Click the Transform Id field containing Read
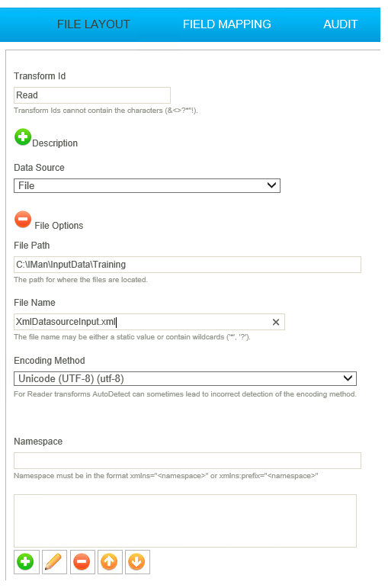The image size is (388, 588). (x=92, y=95)
